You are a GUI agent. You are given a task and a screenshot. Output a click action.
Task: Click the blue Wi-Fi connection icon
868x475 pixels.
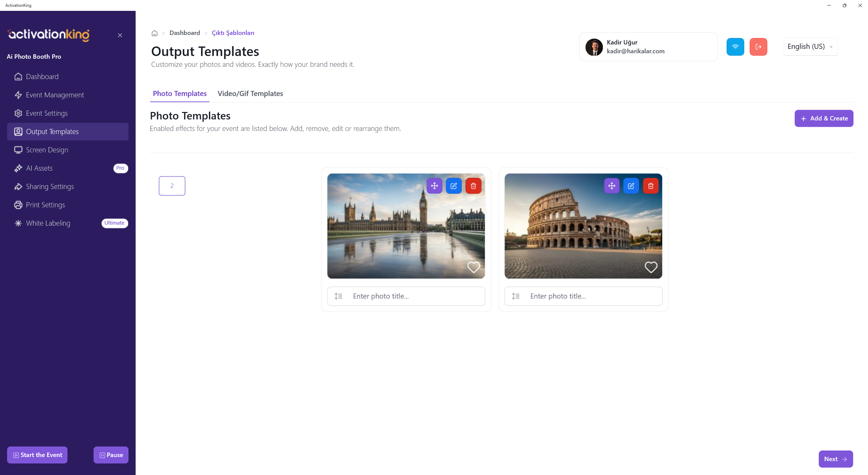point(735,47)
